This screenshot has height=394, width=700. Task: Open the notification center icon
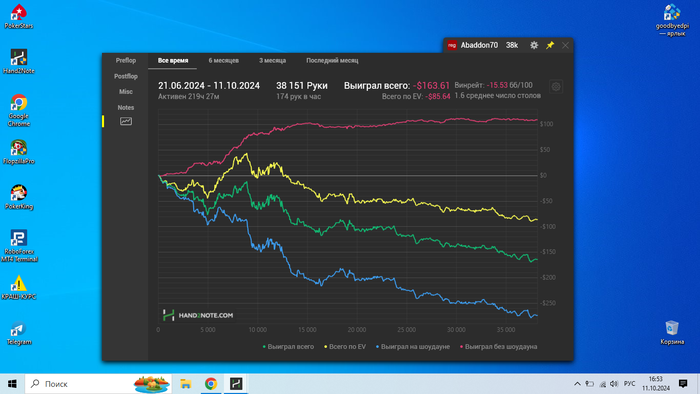(683, 384)
